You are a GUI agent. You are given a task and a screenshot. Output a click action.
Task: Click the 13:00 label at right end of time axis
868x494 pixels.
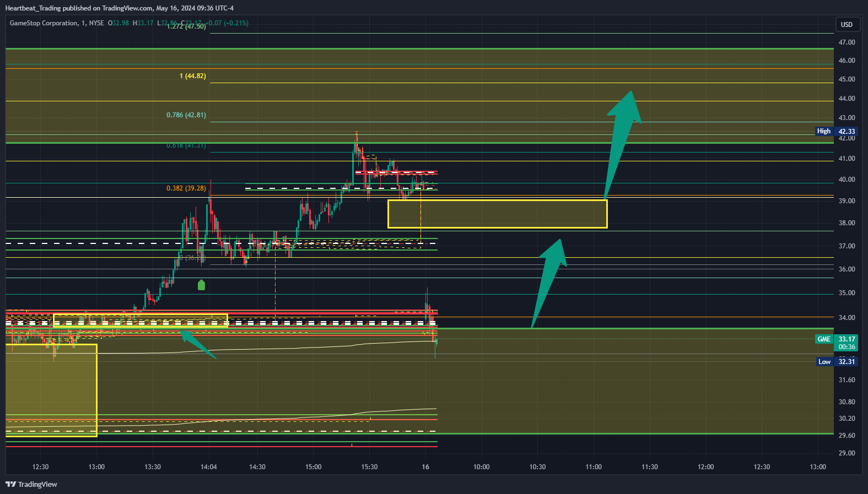pos(818,467)
